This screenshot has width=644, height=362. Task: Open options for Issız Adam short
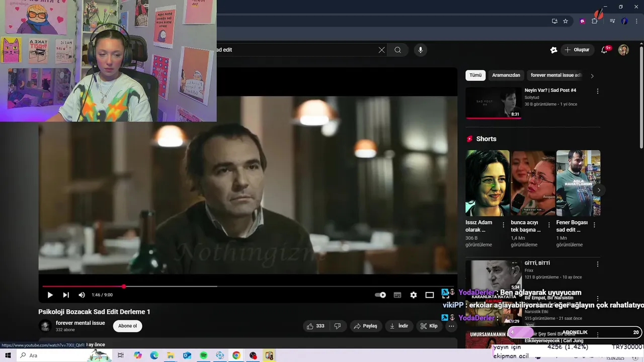click(504, 225)
